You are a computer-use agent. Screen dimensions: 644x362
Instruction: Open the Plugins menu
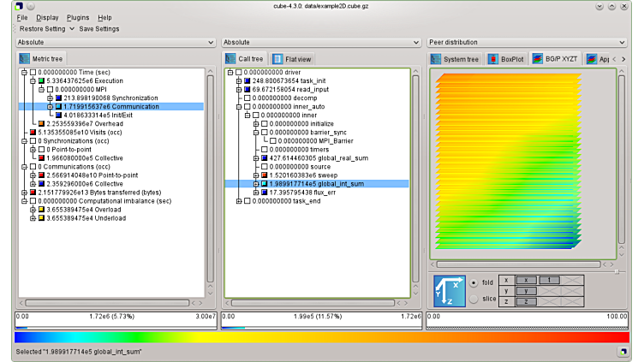(x=77, y=17)
